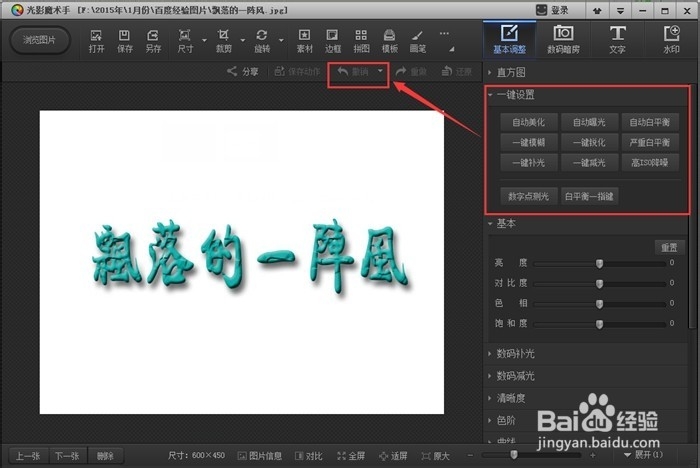Viewport: 700px width, 468px height.
Task: Go to previous image with 上一张
Action: (x=29, y=456)
